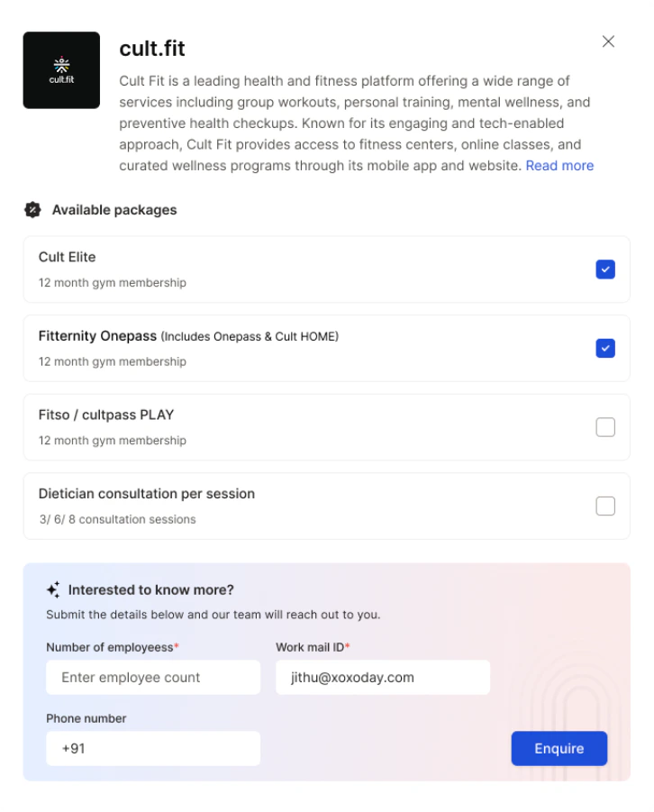Click the sparkle icon beside Interested to know more
This screenshot has height=812, width=654.
[53, 589]
